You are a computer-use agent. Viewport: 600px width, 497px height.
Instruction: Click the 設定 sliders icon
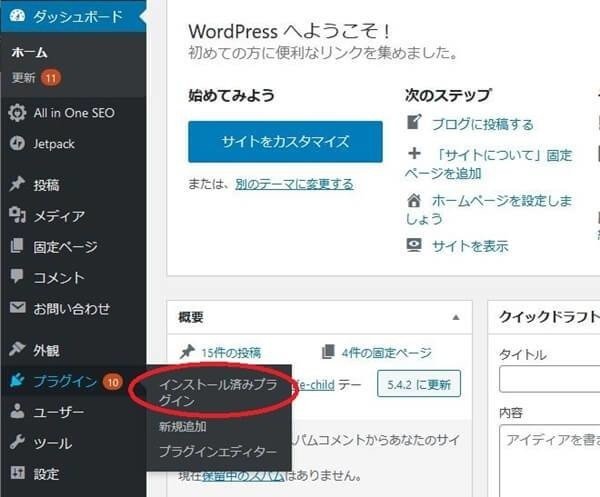[17, 473]
